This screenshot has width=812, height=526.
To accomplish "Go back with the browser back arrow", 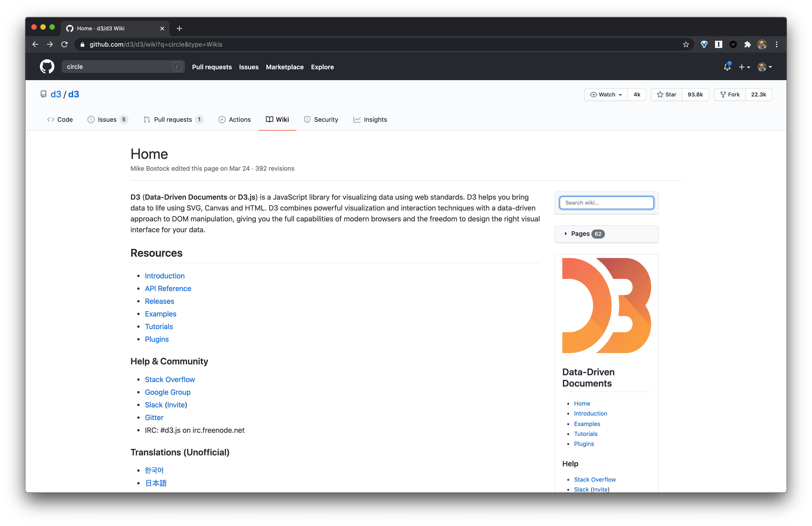I will 35,45.
